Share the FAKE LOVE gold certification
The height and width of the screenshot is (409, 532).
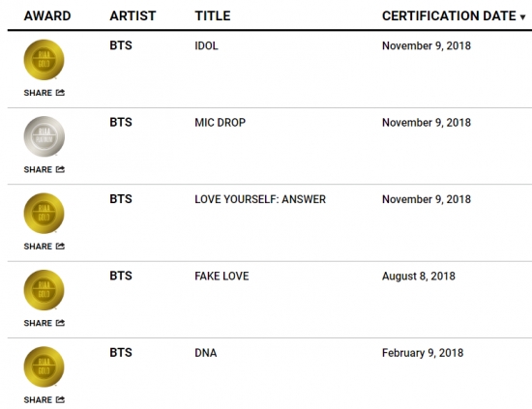44,323
